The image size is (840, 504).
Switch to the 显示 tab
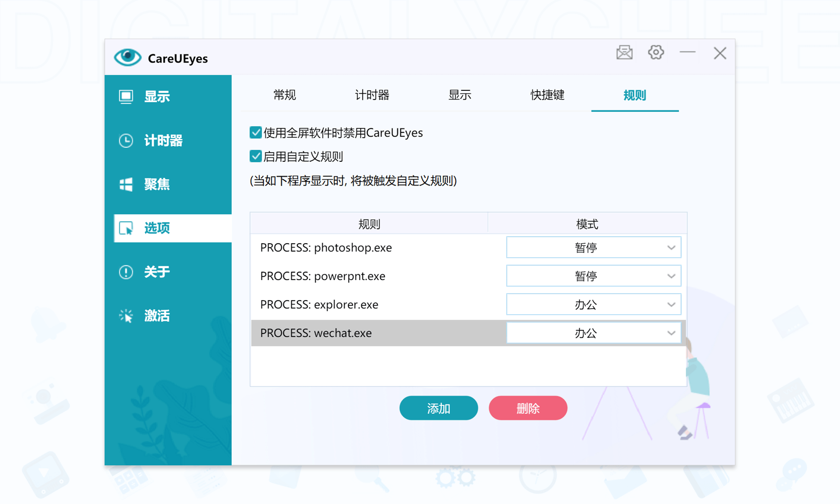click(460, 95)
